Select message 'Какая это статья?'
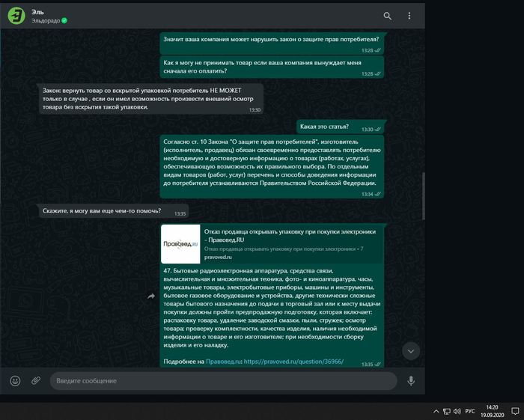The image size is (524, 420). [340, 127]
